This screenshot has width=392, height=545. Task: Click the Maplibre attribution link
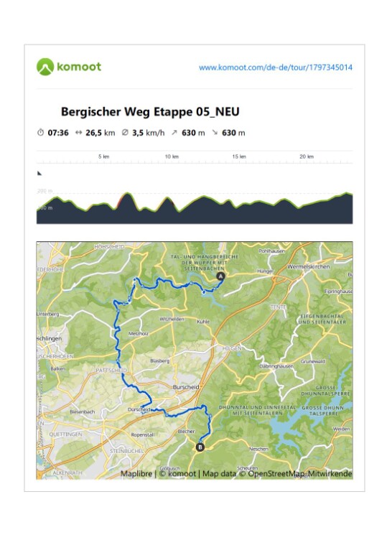136,473
